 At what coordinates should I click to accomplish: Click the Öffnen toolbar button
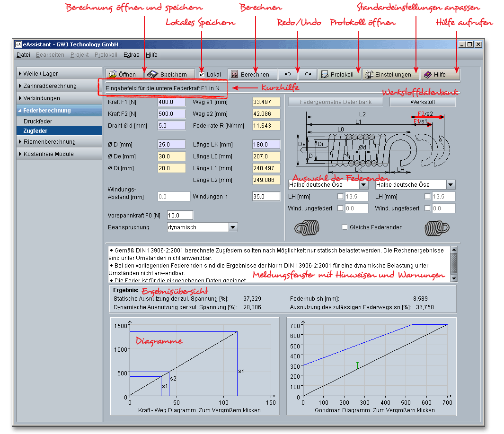pyautogui.click(x=123, y=74)
